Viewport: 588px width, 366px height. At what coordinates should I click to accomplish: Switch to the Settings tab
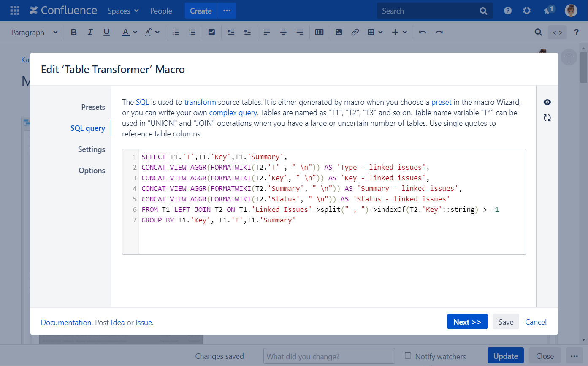point(91,149)
